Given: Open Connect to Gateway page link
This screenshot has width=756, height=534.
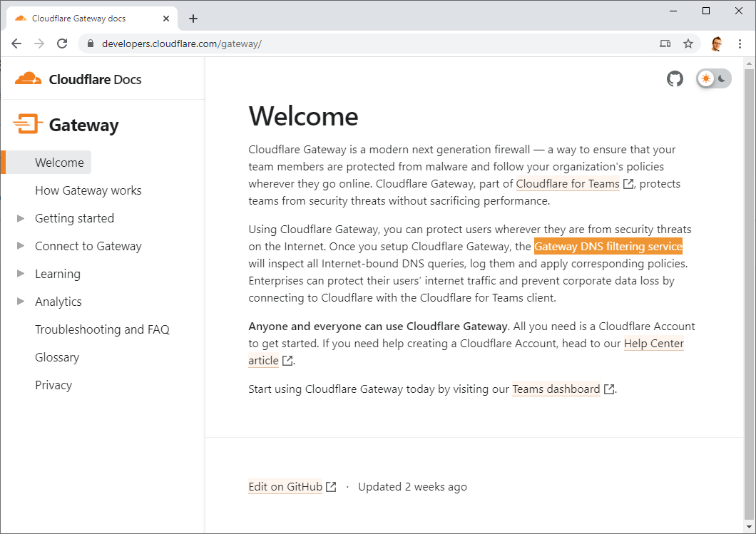Looking at the screenshot, I should pos(88,246).
